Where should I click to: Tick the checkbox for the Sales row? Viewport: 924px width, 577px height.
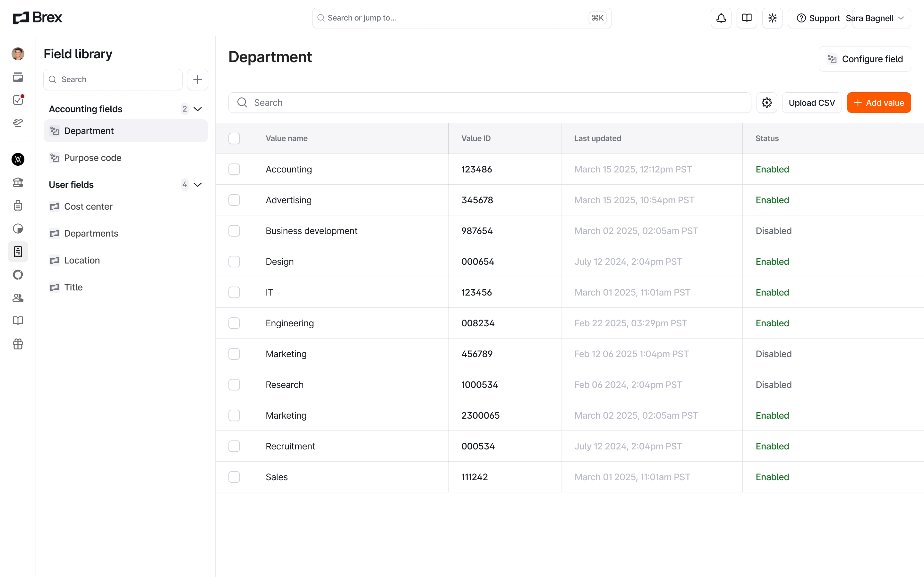coord(234,477)
